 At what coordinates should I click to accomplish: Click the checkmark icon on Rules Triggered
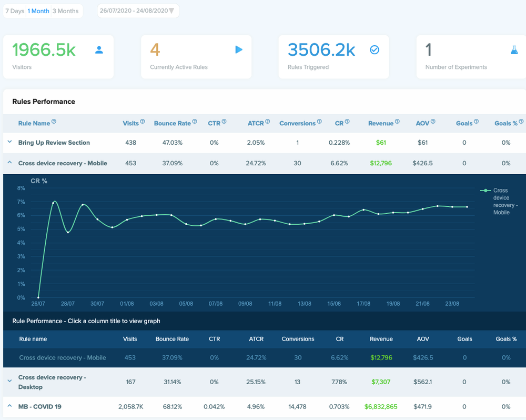click(x=375, y=49)
